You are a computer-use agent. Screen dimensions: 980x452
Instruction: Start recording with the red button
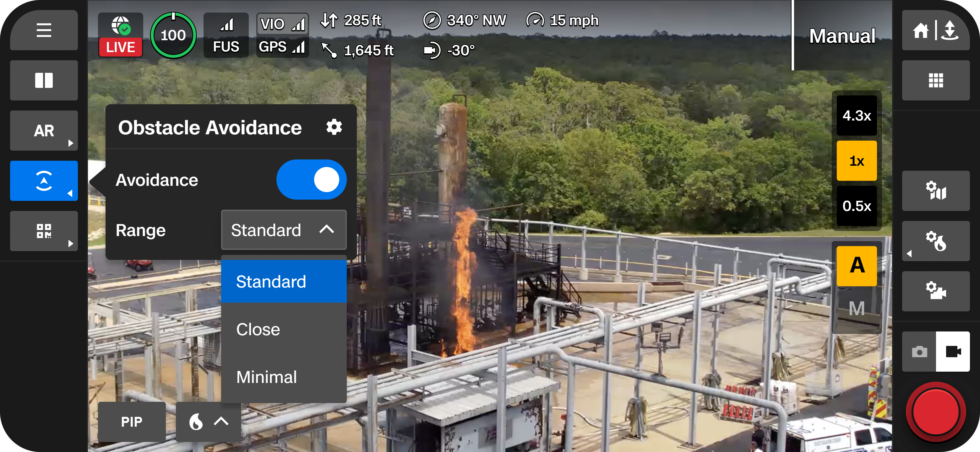pos(935,412)
